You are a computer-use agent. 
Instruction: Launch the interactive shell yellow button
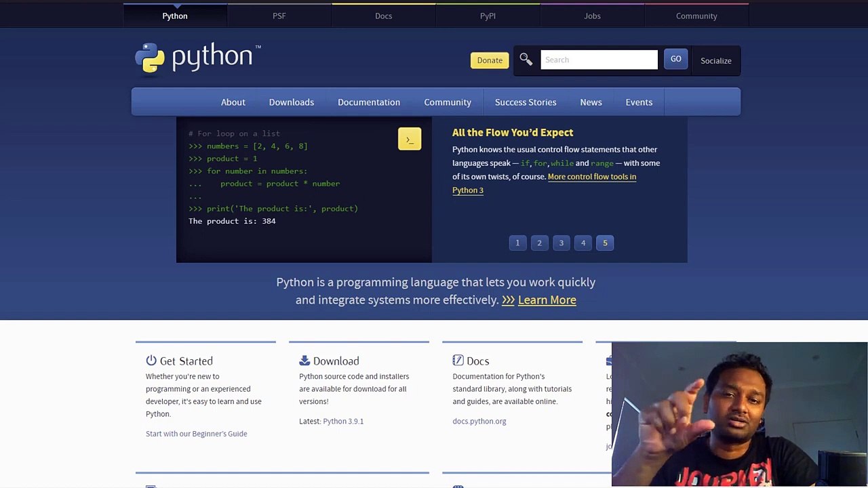point(410,139)
